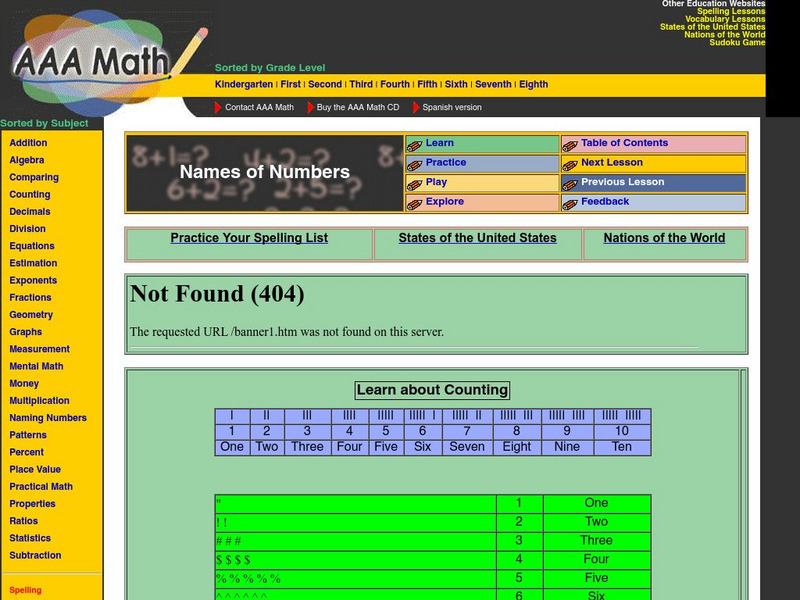Image resolution: width=800 pixels, height=600 pixels.
Task: Open the Graphs subject
Action: pos(26,332)
